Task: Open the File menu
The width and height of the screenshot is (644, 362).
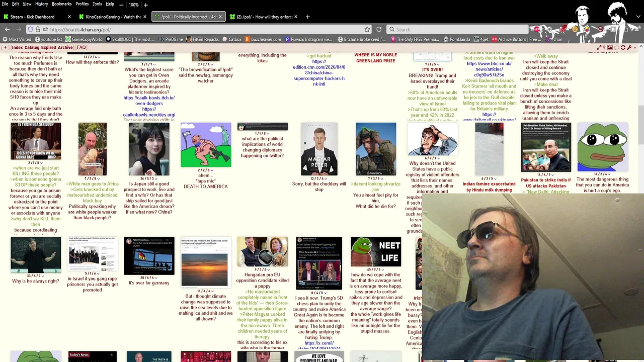Action: (5, 4)
